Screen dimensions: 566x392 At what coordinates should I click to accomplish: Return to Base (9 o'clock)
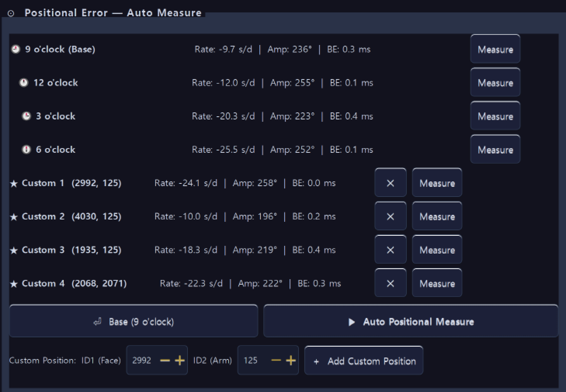[134, 321]
